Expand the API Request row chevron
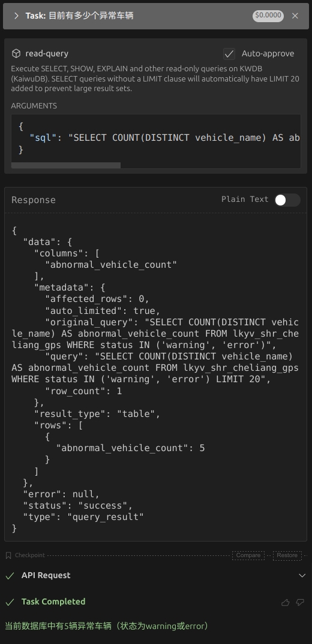Viewport: 312px width, 644px height. [x=302, y=576]
